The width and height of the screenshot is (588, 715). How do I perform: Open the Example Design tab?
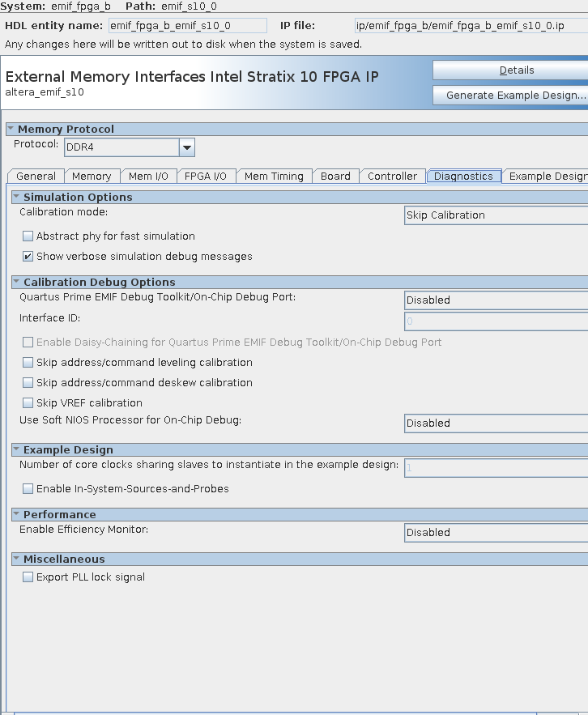(546, 176)
